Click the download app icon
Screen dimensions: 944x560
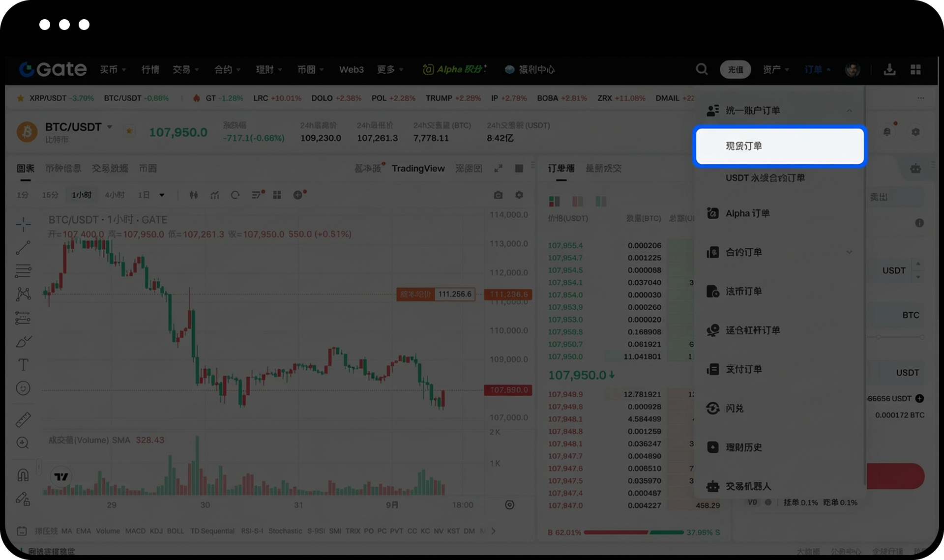point(889,69)
